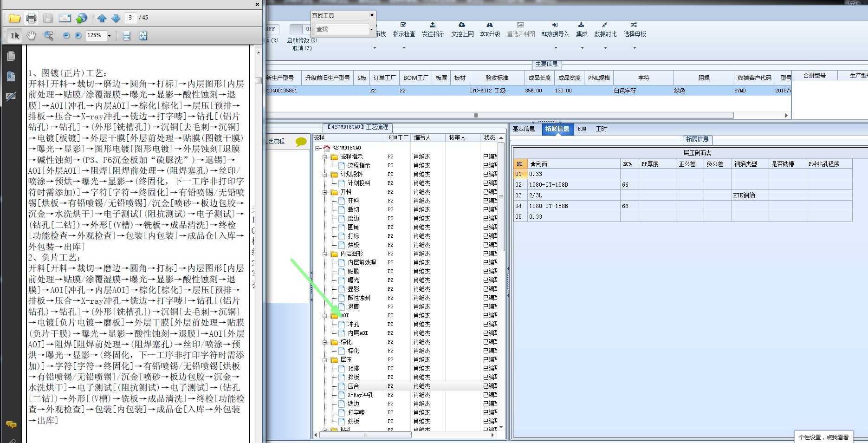Click the 数据对比 compare button
868x443 pixels.
pos(605,30)
